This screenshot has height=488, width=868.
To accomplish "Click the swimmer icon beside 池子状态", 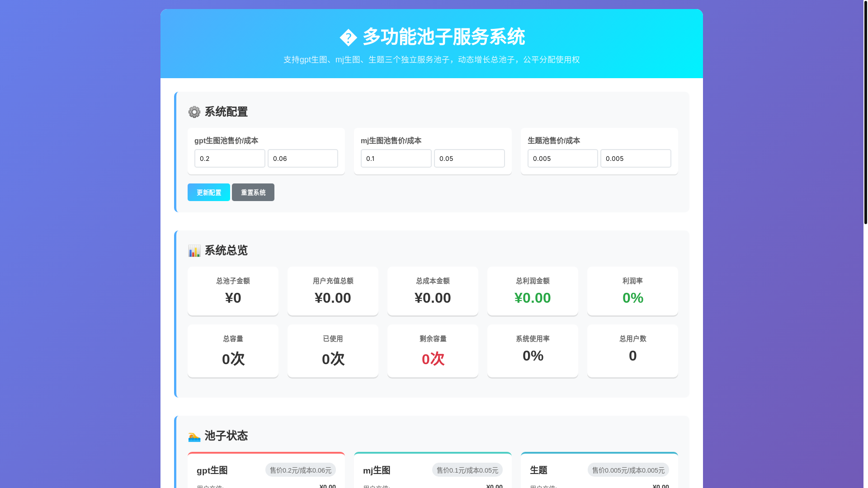I will (x=194, y=436).
